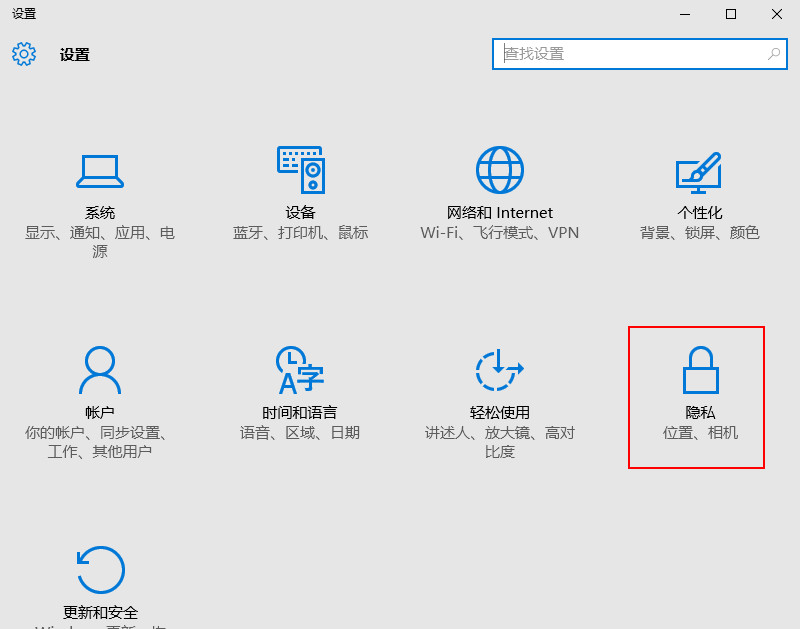
Task: Open the 网络和 Internet globe icon
Action: [499, 170]
